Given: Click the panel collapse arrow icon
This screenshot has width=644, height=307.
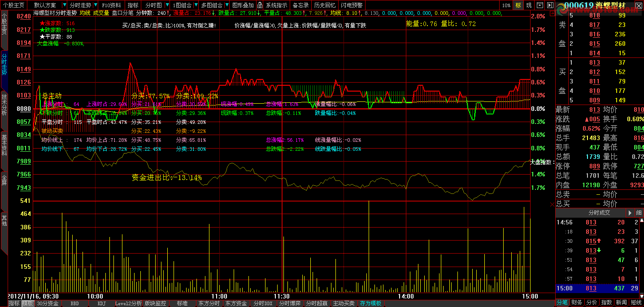Looking at the screenshot, I should [x=549, y=5].
